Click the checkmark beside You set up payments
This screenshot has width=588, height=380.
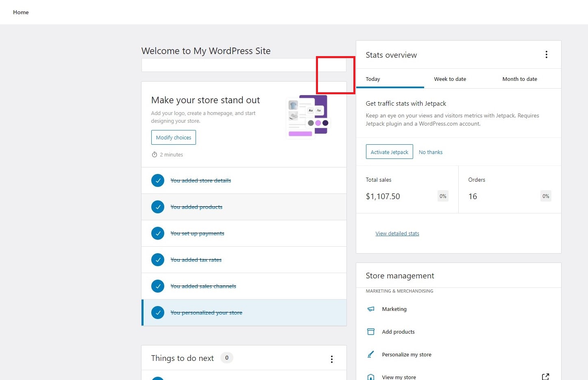[158, 233]
